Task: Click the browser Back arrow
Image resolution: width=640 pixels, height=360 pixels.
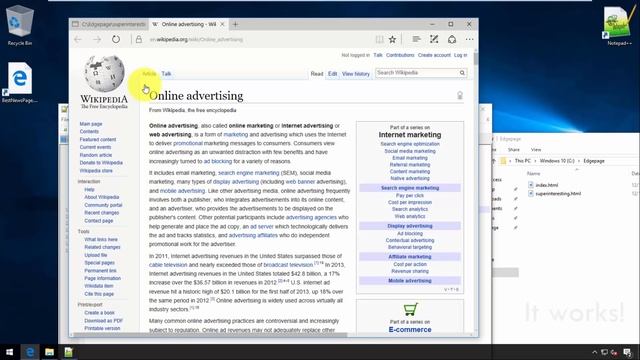Action: [x=78, y=40]
